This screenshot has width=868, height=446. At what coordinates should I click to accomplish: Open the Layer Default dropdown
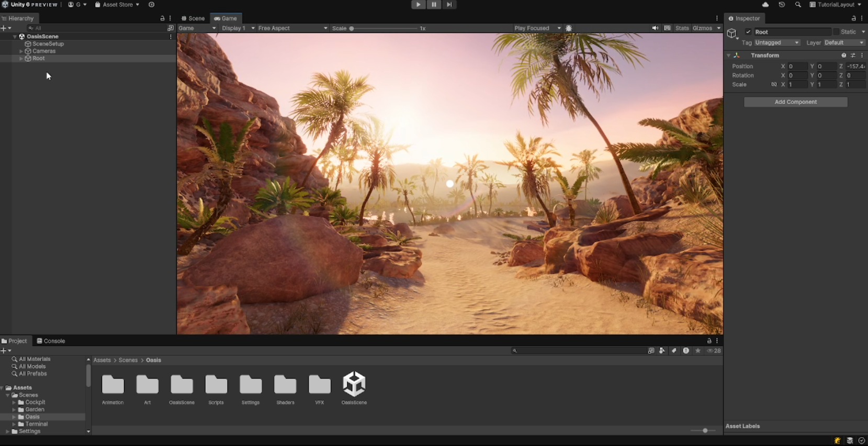point(844,43)
